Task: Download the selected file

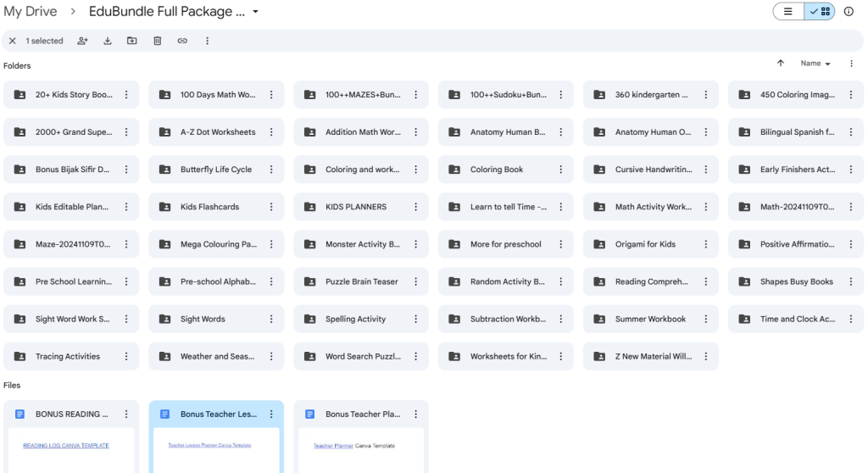Action: click(x=108, y=41)
